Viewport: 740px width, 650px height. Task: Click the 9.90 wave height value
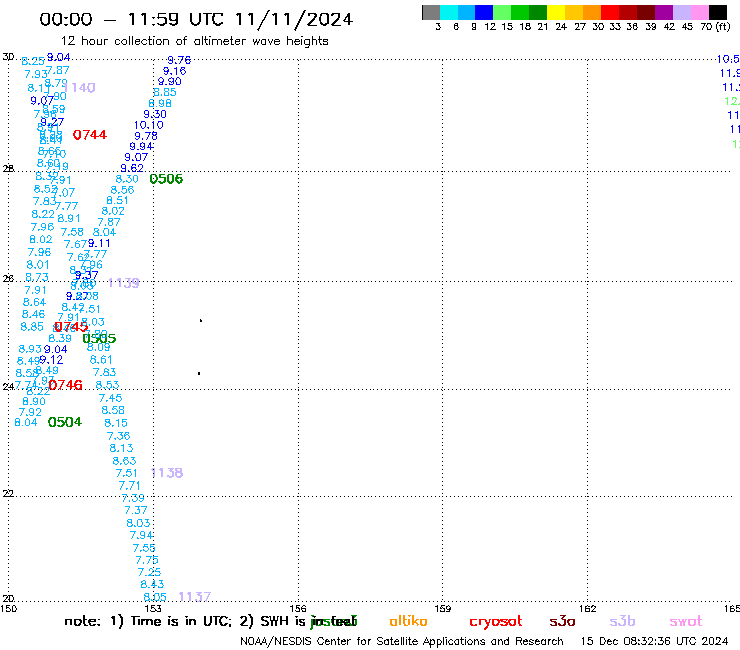pyautogui.click(x=169, y=82)
